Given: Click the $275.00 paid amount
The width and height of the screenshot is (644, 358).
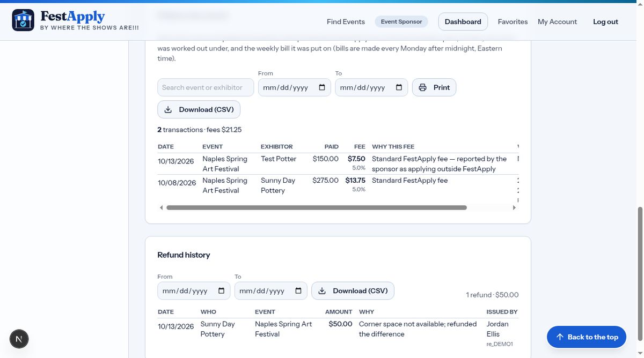Looking at the screenshot, I should [326, 181].
